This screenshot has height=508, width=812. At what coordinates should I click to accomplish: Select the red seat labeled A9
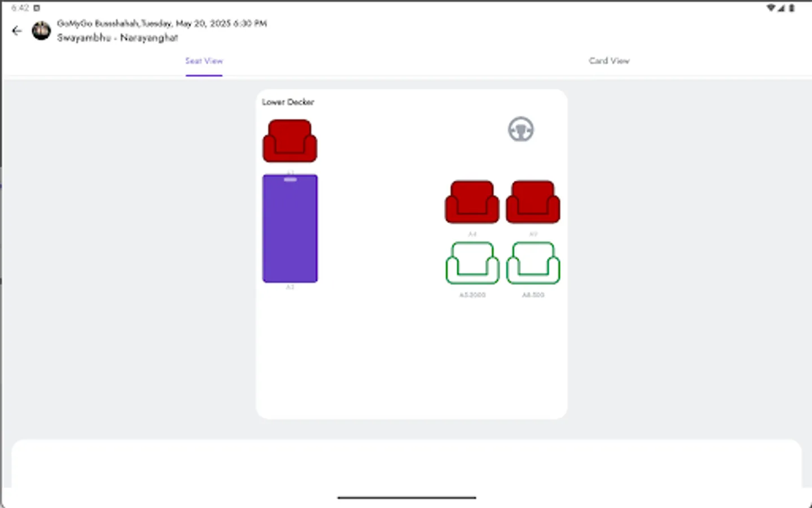(x=532, y=202)
